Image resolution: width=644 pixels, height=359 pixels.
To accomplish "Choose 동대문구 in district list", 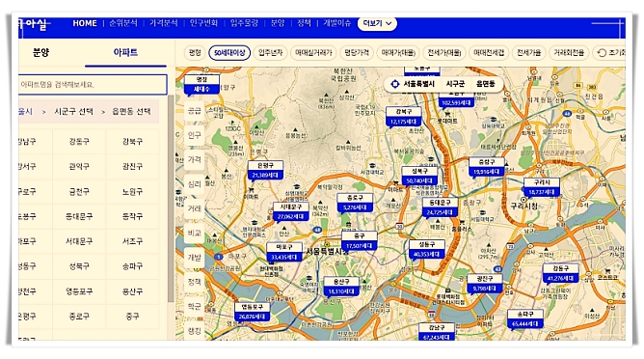I will (79, 216).
